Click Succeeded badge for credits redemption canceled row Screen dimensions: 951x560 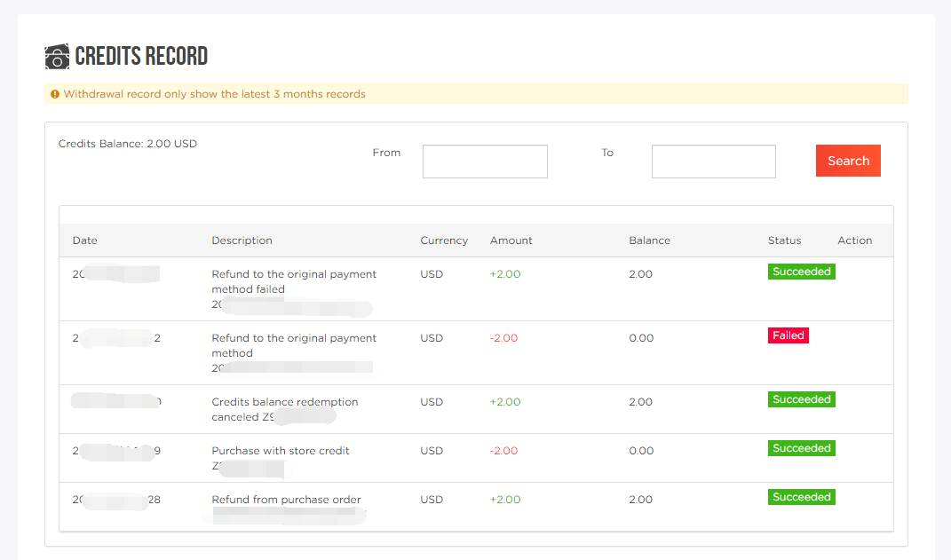801,399
